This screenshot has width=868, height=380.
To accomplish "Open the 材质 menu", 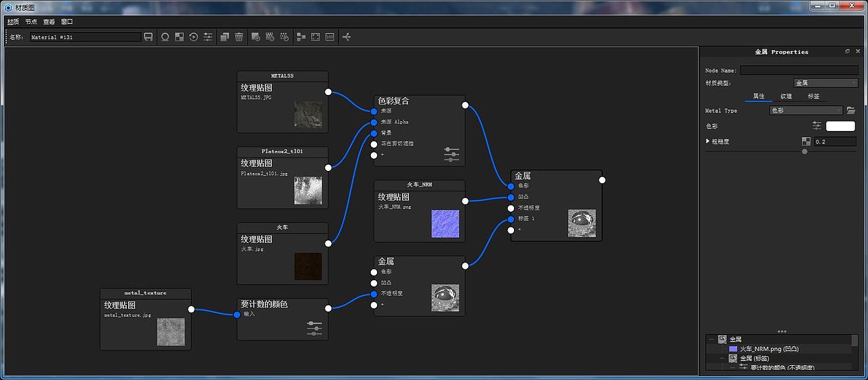I will tap(13, 22).
